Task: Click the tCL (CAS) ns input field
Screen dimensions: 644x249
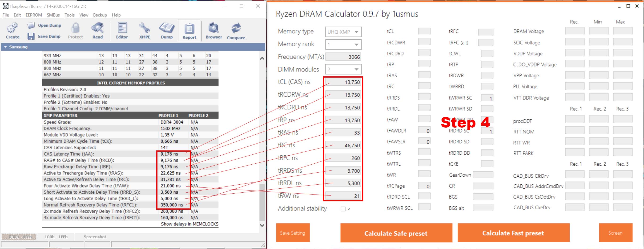Action: tap(343, 82)
